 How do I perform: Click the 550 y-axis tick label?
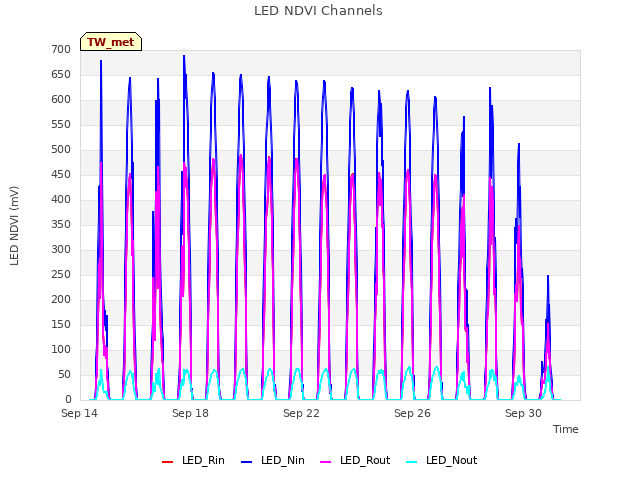(61, 124)
